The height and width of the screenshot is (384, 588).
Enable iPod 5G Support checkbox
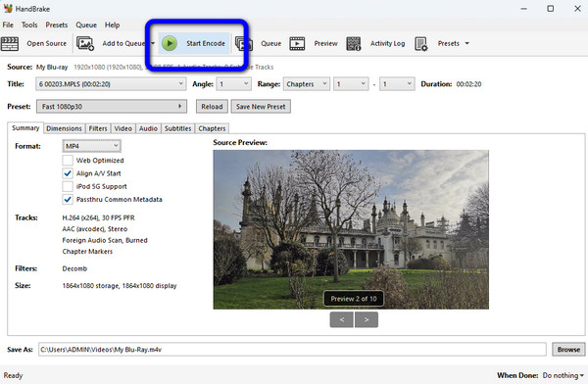[x=68, y=186]
